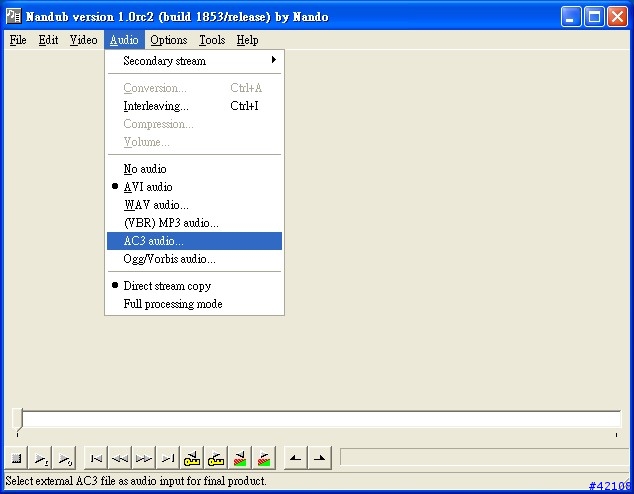Select the AVI audio source

coord(194,187)
